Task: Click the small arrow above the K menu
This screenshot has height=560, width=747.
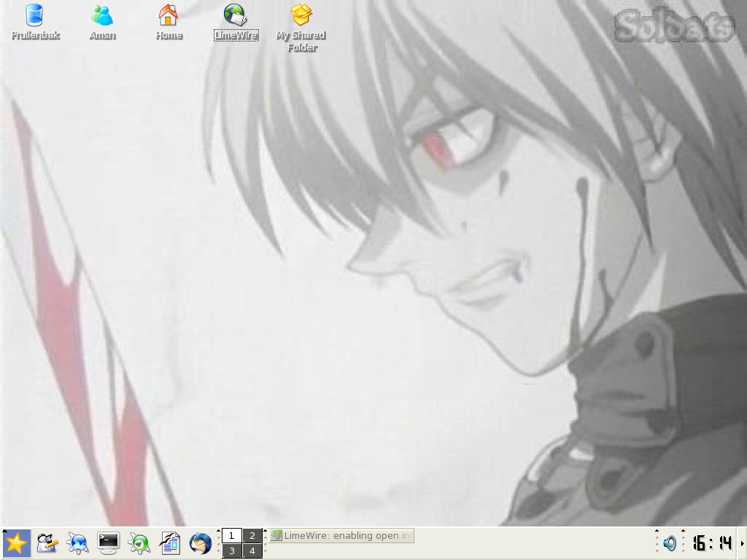Action: [x=4, y=530]
